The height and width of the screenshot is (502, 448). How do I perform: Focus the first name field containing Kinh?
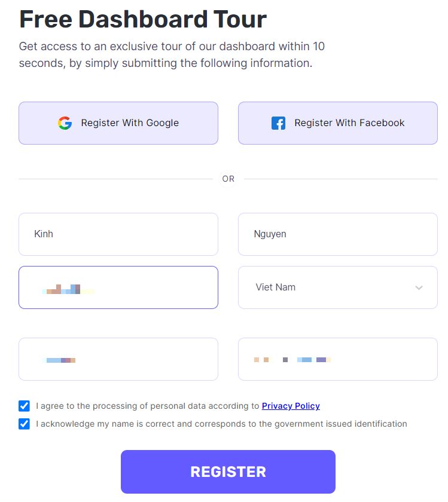(x=118, y=234)
